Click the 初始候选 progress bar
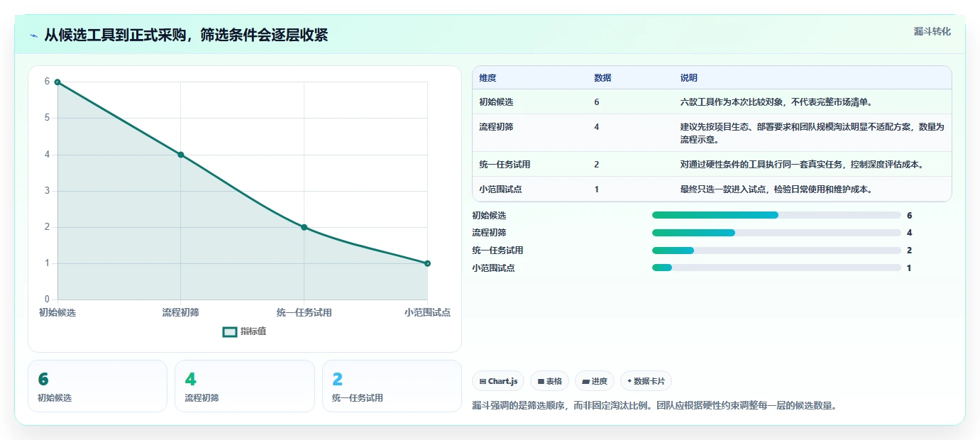The height and width of the screenshot is (440, 980). 776,215
